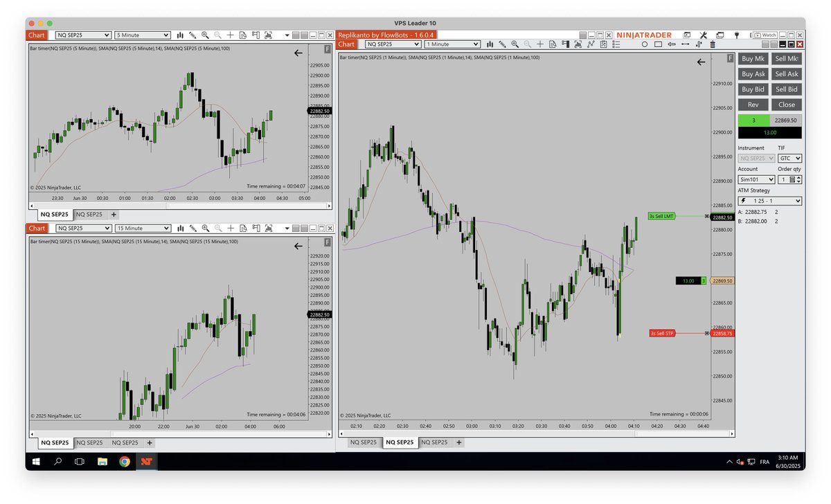
Task: Select drawing pencil in 15 Minute chart
Action: coord(193,228)
